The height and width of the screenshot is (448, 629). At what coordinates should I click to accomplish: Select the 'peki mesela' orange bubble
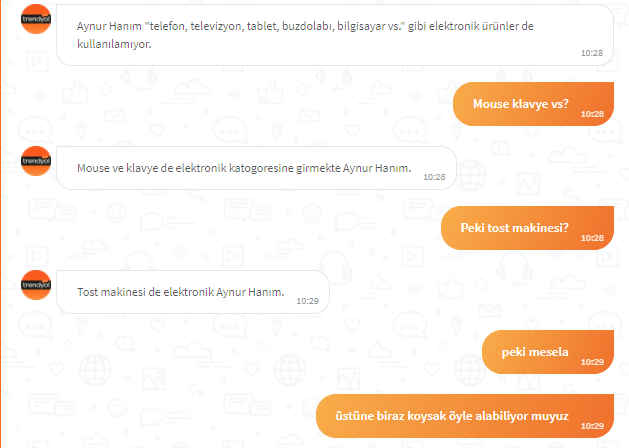click(x=548, y=352)
